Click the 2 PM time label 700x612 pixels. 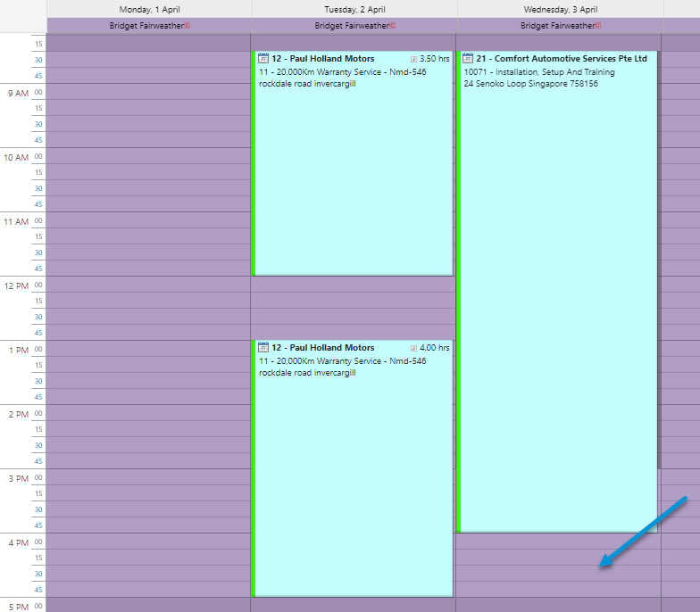[19, 414]
